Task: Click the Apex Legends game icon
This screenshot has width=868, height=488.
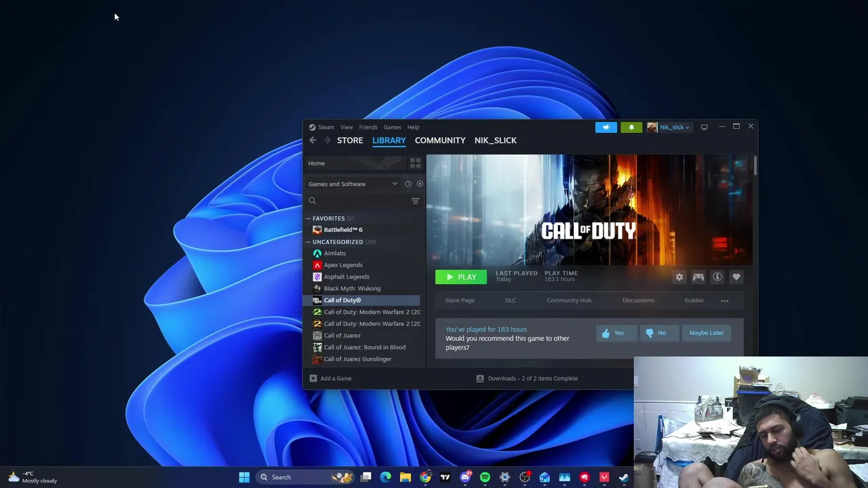Action: point(317,265)
